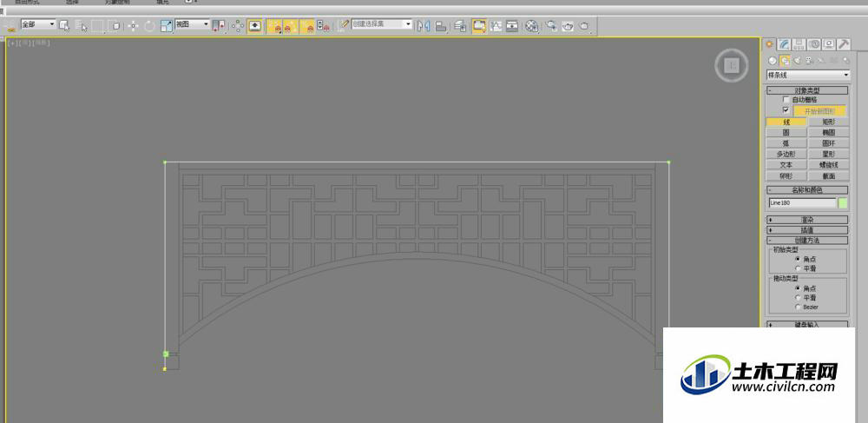
Task: Select the Cameras category icon
Action: pos(809,60)
